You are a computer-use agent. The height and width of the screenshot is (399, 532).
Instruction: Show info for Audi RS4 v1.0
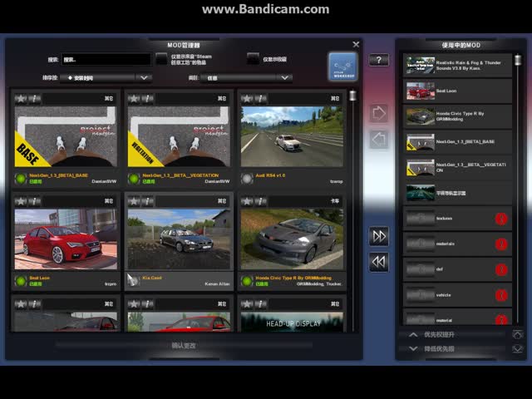260,98
